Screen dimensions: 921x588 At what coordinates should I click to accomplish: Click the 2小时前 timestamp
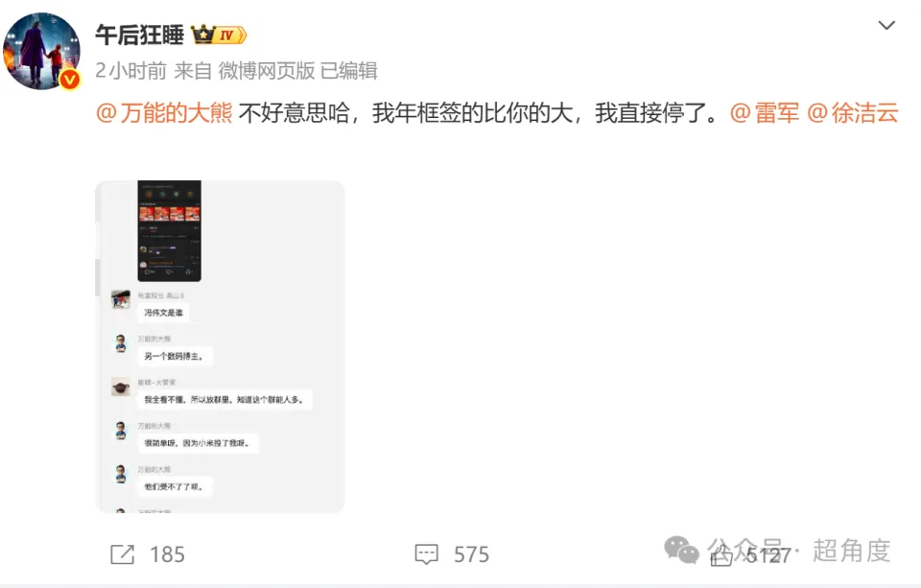tap(131, 71)
